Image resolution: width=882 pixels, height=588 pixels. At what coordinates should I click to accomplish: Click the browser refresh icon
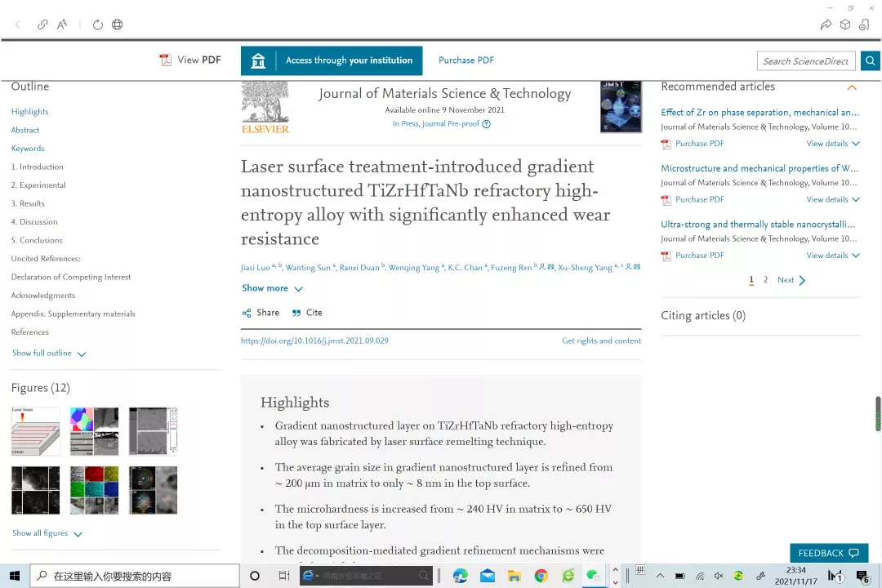tap(98, 24)
